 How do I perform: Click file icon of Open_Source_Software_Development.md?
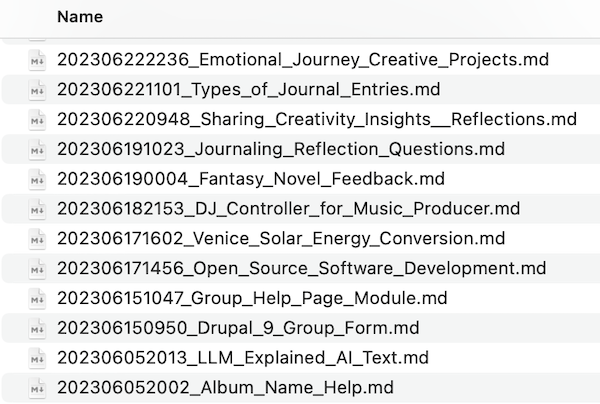[x=38, y=269]
